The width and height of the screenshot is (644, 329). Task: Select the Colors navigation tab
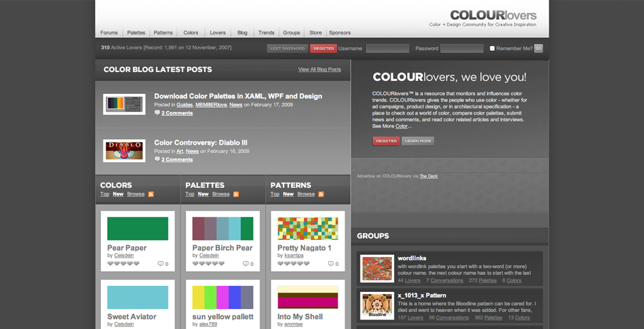coord(190,32)
